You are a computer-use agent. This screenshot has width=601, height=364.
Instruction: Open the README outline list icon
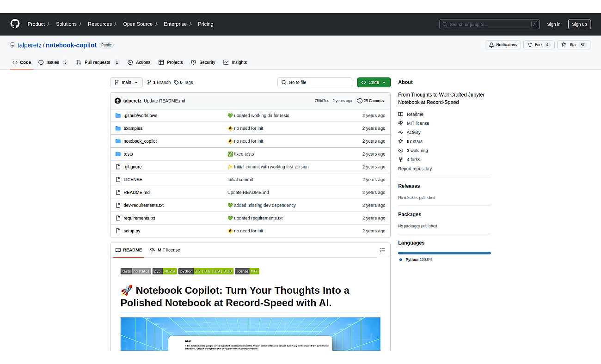[382, 250]
